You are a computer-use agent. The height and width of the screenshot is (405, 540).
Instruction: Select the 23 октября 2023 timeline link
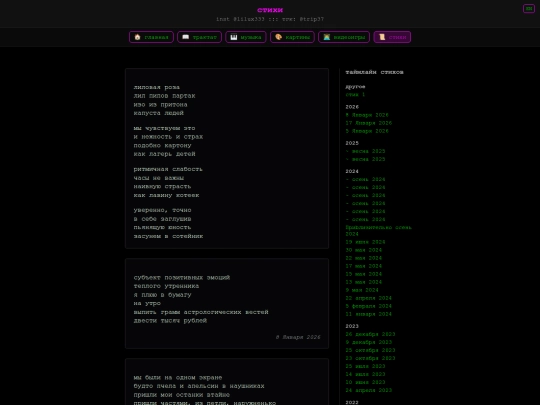[x=370, y=358]
